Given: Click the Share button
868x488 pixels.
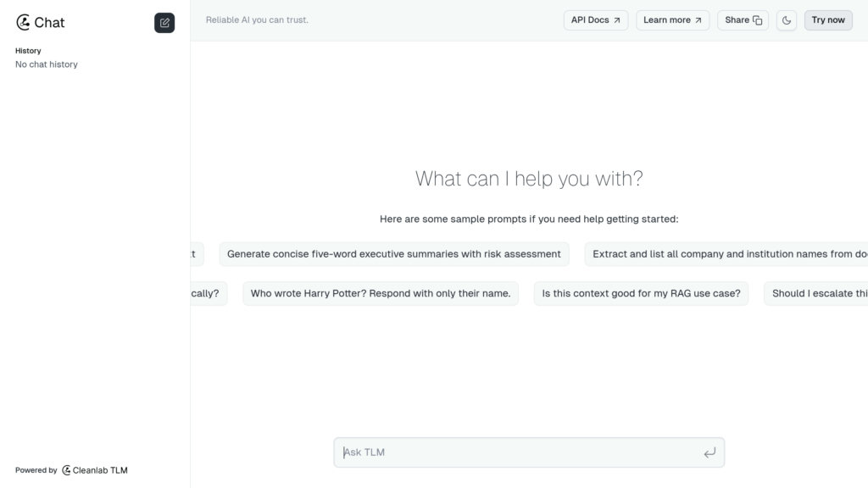Looking at the screenshot, I should click(743, 20).
